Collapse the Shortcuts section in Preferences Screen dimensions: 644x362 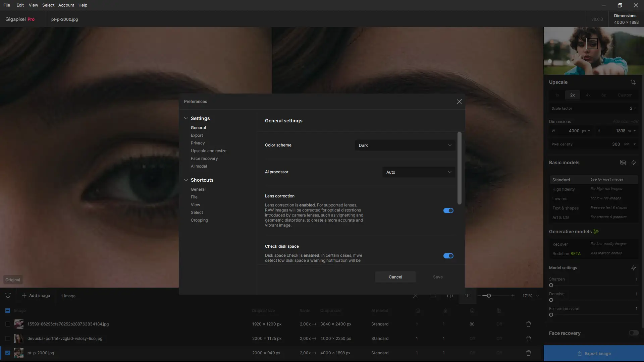(186, 180)
